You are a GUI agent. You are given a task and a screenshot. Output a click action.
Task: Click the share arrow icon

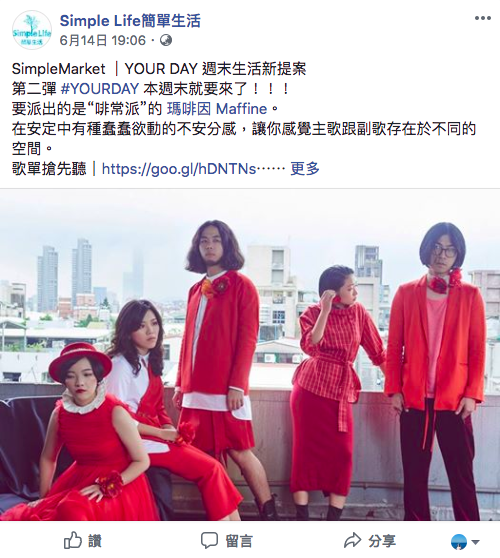point(353,541)
